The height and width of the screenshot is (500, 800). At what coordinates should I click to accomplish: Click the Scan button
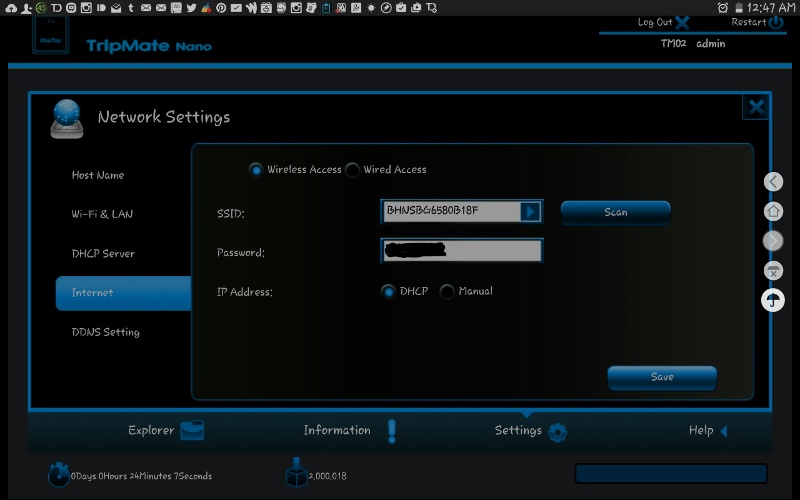(616, 212)
